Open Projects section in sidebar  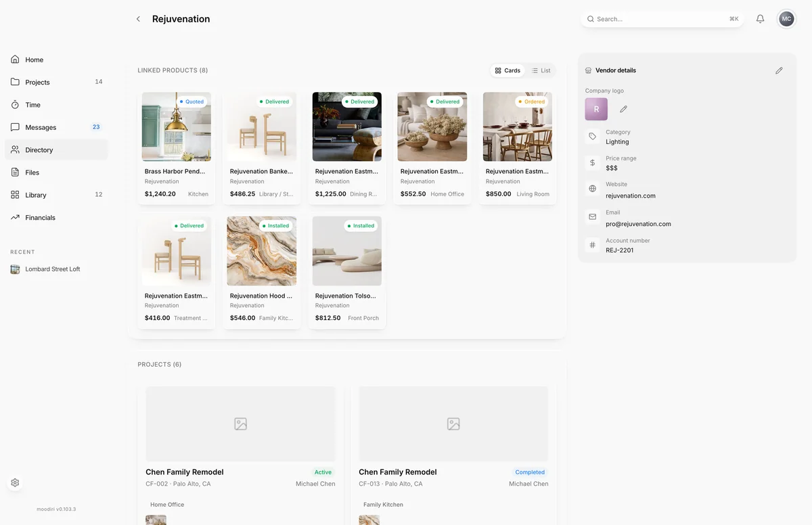[x=56, y=82]
